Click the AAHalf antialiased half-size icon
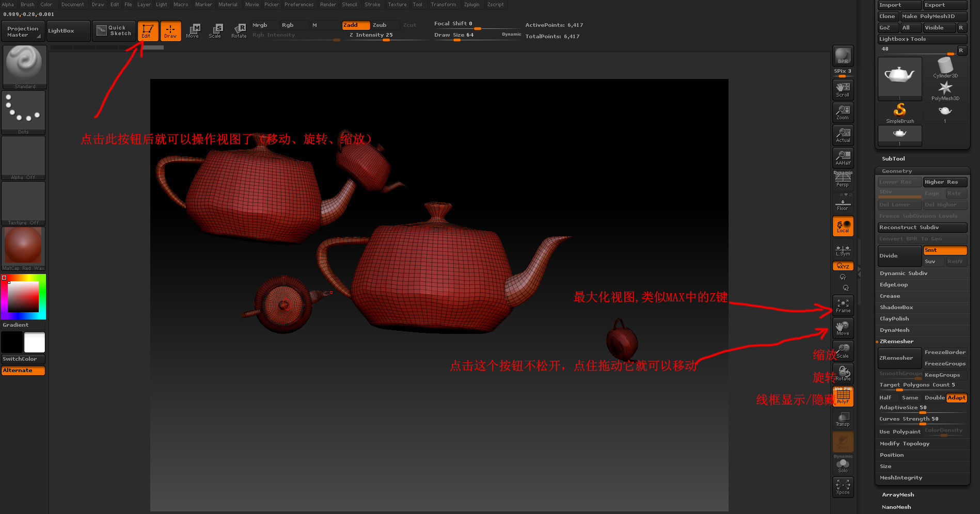This screenshot has height=514, width=980. point(843,157)
